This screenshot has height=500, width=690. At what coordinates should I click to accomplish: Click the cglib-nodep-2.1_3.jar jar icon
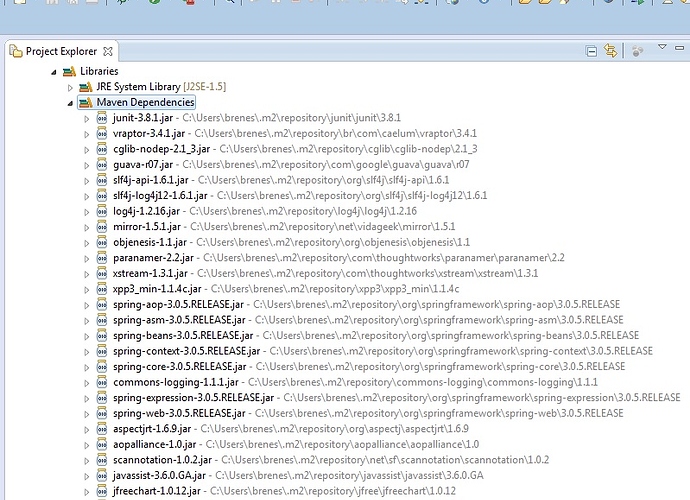point(102,149)
